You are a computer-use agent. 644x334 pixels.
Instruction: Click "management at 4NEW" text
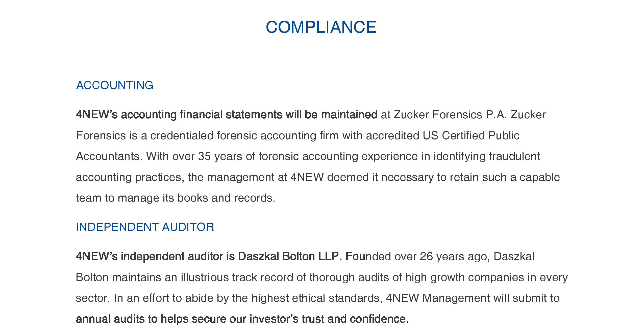(x=265, y=177)
